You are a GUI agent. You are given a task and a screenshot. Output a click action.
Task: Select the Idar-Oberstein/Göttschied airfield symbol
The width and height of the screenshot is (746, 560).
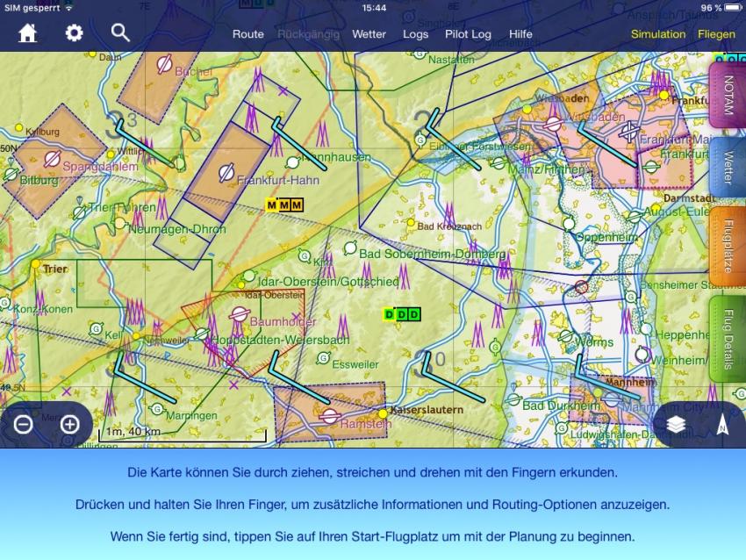[249, 276]
